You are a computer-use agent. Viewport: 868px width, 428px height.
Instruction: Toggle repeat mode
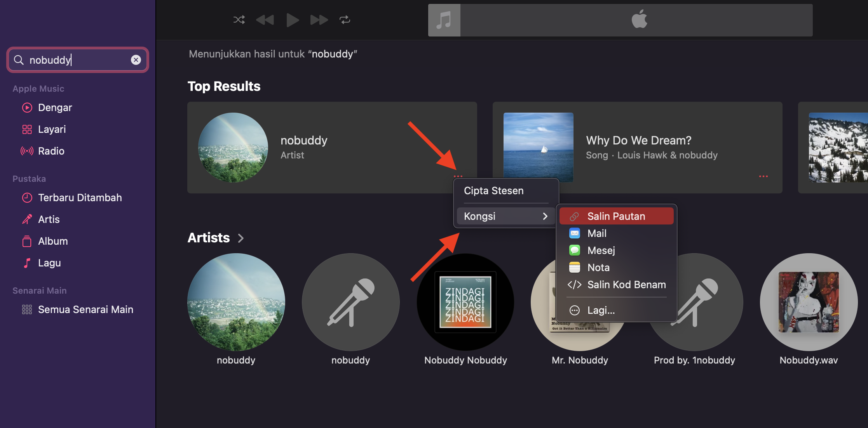tap(345, 20)
